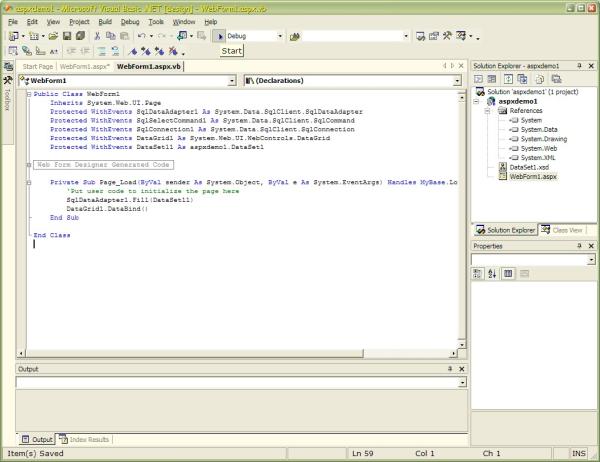The height and width of the screenshot is (462, 600).
Task: Click the Save All icon
Action: click(80, 36)
